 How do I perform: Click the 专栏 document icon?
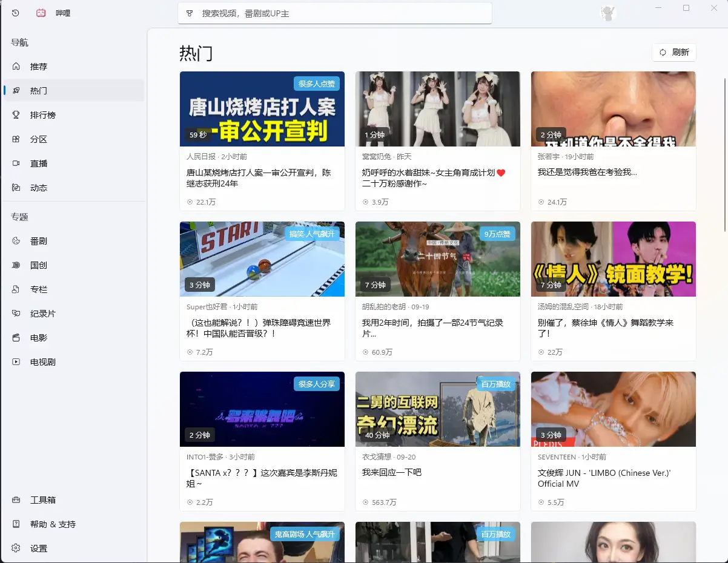16,289
